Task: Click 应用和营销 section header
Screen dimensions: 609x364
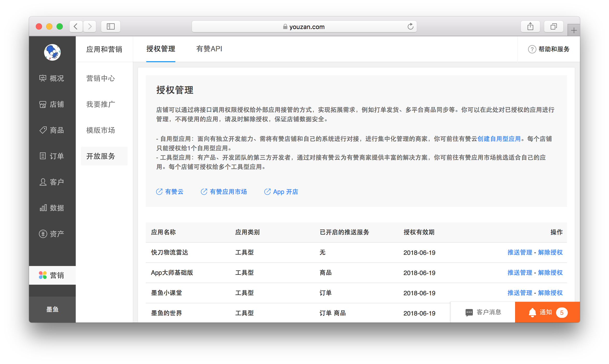Action: (x=104, y=49)
